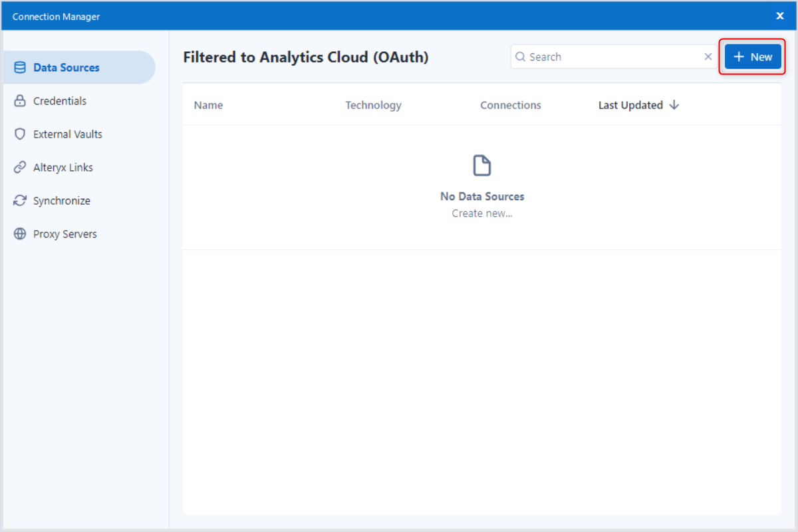798x532 pixels.
Task: Click the Data Sources database icon
Action: 20,68
